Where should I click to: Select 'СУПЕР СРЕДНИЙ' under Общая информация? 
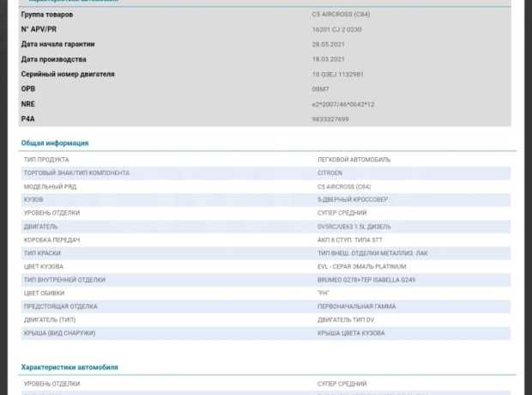342,213
